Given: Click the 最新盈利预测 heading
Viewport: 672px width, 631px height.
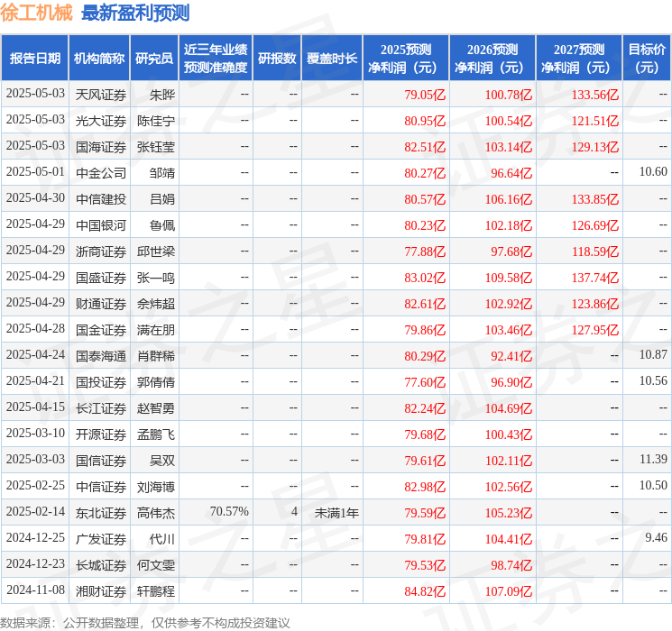Looking at the screenshot, I should pos(135,13).
